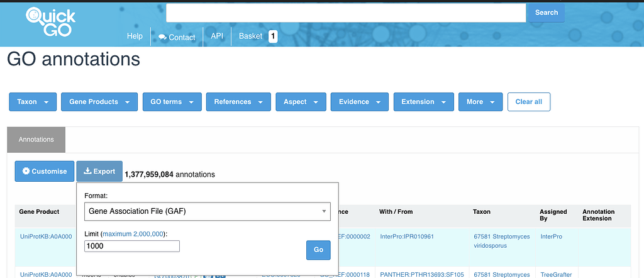Click the Customise gear icon
The image size is (644, 278).
coord(26,171)
